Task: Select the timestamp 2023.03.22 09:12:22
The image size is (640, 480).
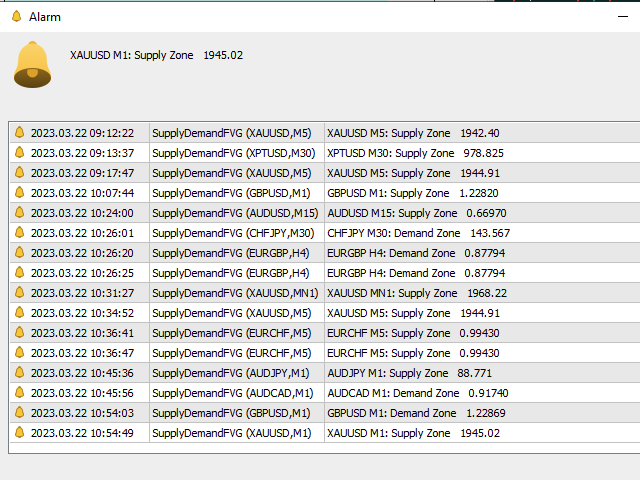Action: 82,133
